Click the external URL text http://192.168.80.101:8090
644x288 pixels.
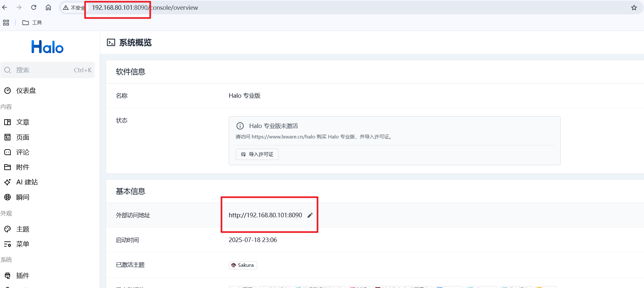[265, 215]
